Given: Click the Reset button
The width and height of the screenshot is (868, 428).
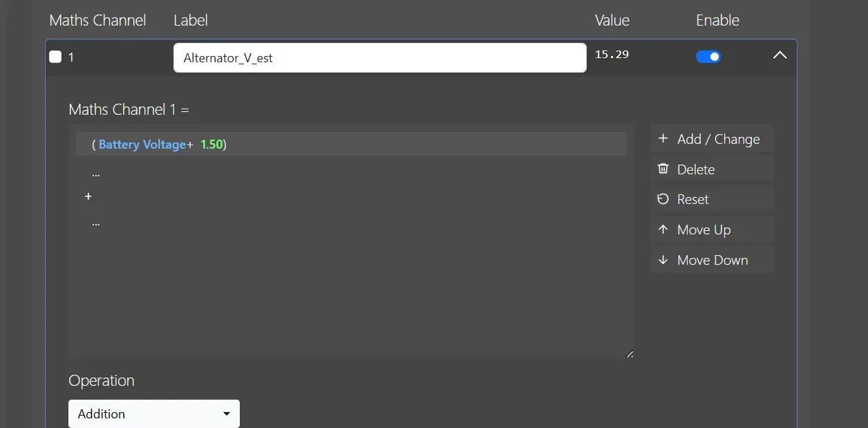Looking at the screenshot, I should tap(712, 199).
